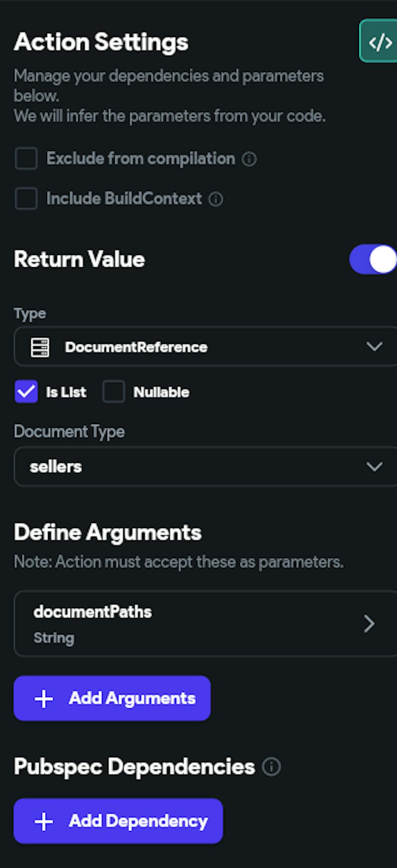Click info icon beside Include BuildContext
The image size is (397, 868).
(x=216, y=199)
